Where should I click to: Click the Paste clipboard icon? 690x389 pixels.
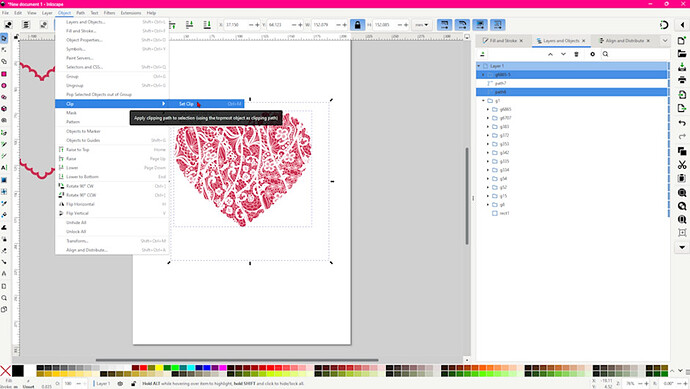pos(682,178)
